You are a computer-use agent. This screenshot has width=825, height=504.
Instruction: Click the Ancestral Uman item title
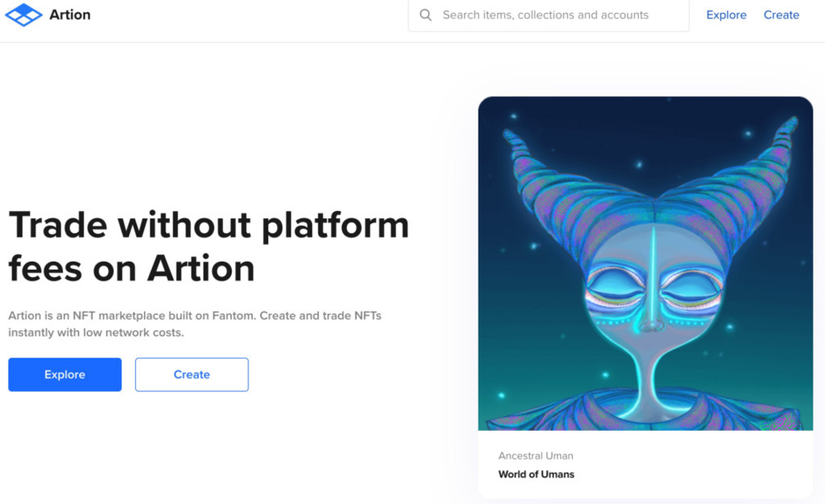536,456
